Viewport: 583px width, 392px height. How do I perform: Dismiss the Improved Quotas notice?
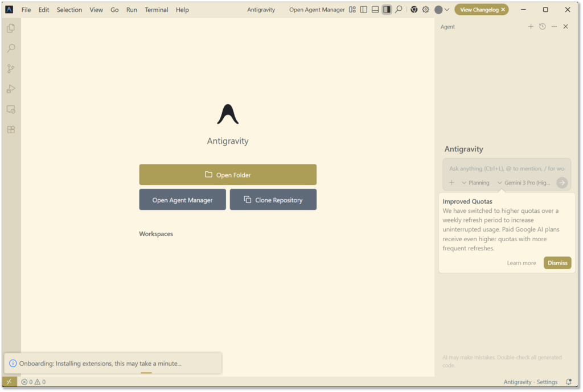click(x=557, y=263)
